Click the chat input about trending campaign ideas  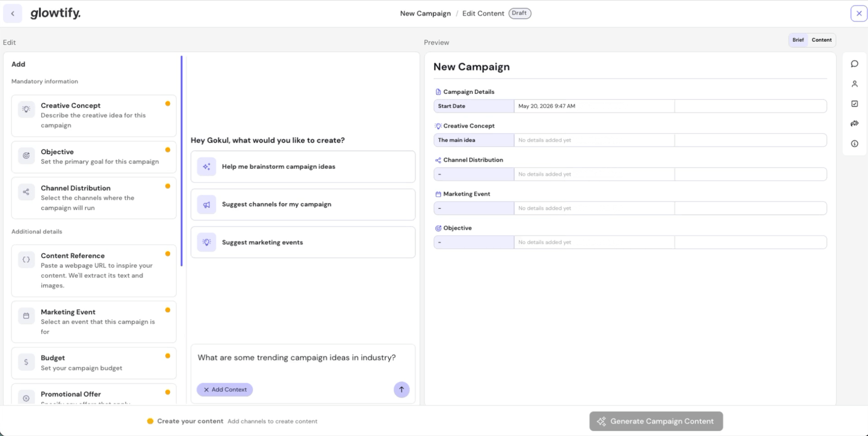coord(297,358)
